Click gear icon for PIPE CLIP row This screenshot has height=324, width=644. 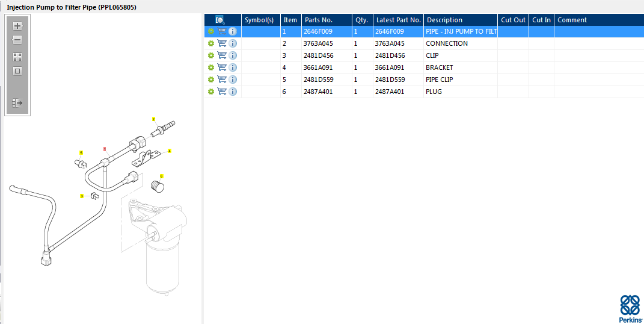(211, 79)
